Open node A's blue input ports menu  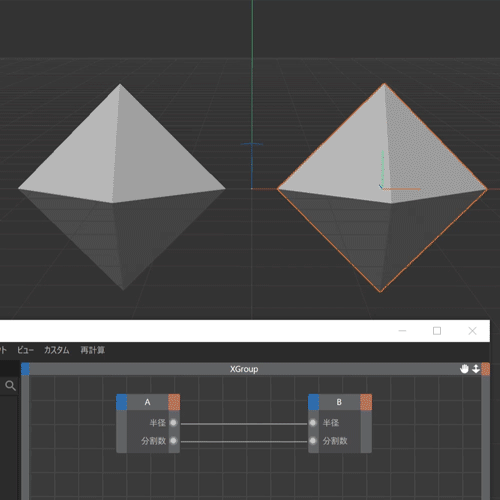tap(122, 402)
